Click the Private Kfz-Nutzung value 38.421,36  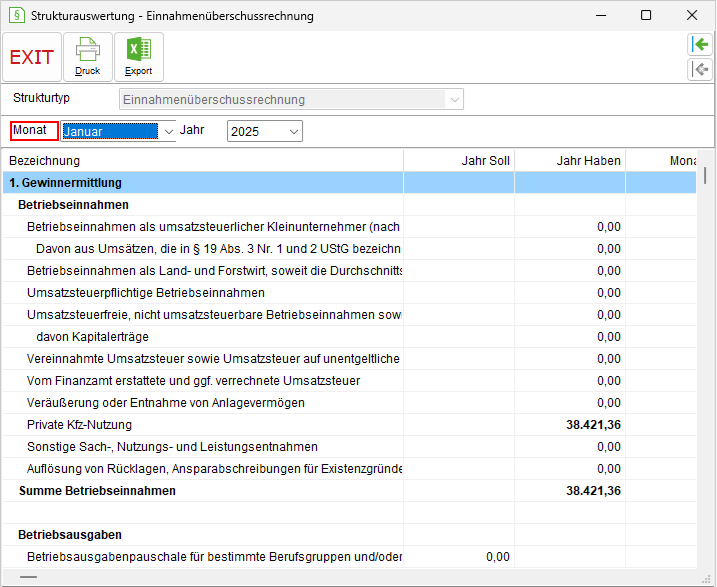click(x=593, y=425)
